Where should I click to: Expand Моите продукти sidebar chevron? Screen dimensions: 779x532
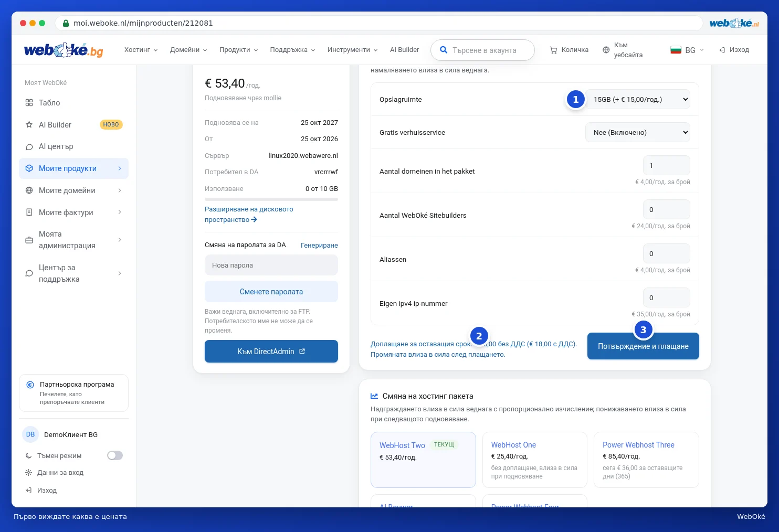tap(120, 168)
